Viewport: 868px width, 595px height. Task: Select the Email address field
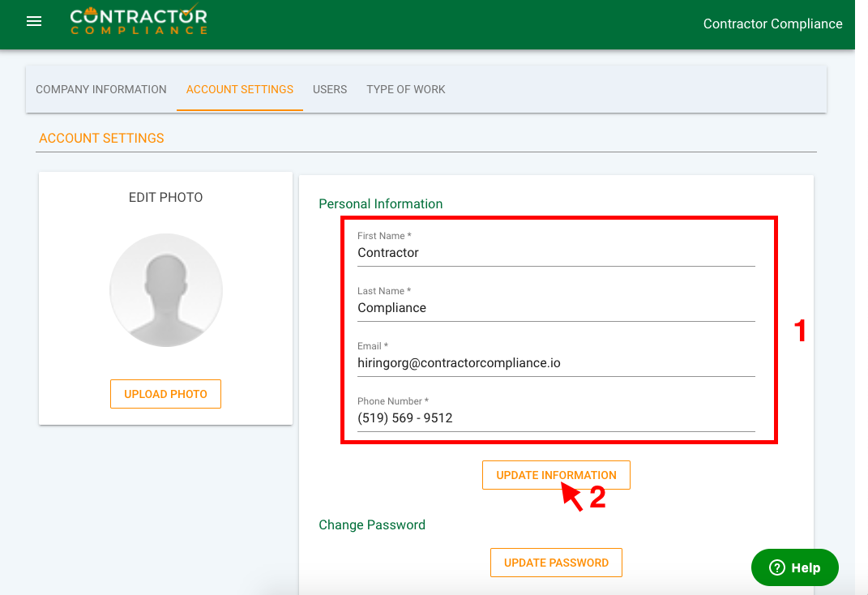556,363
